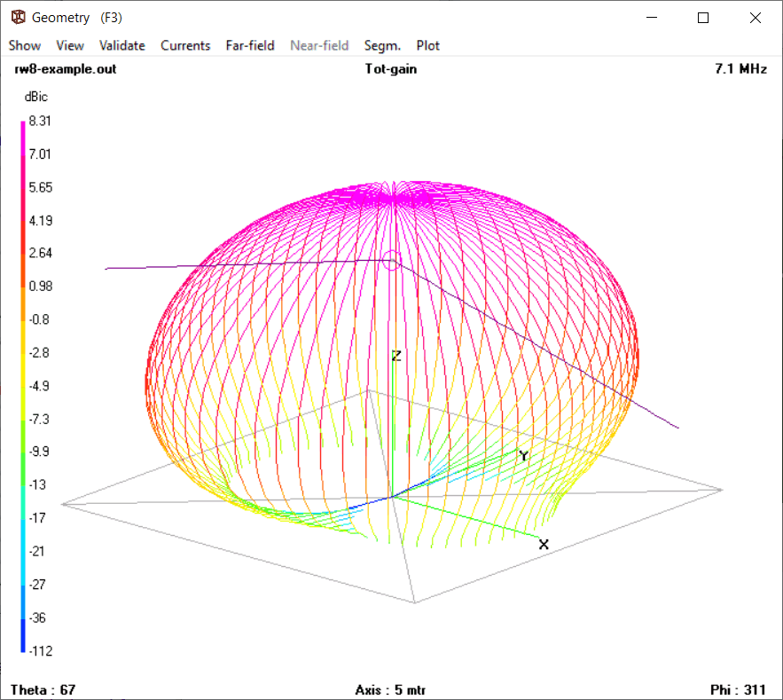Open the View menu

70,45
